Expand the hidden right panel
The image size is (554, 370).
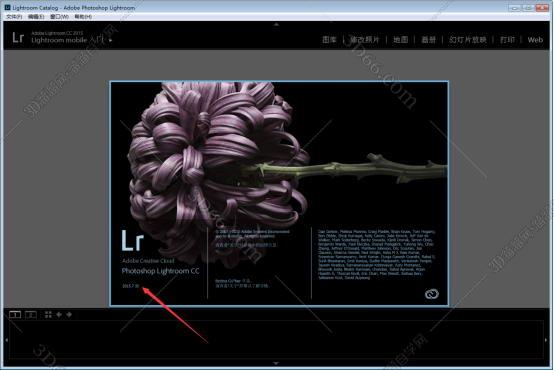(x=546, y=340)
